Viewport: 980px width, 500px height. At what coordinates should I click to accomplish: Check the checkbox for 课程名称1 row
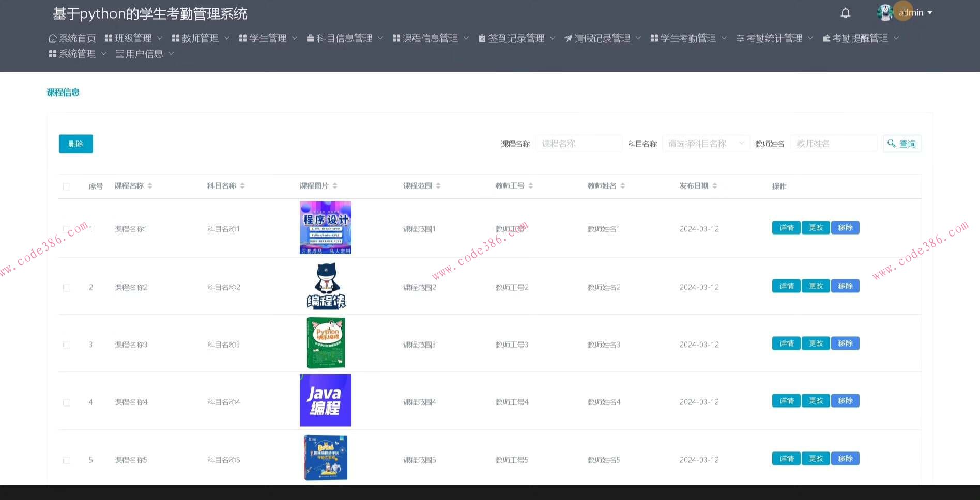pos(66,229)
